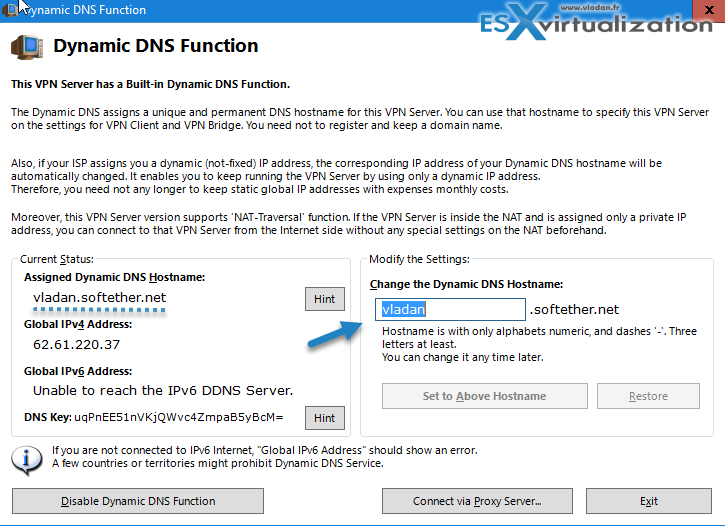Image resolution: width=725 pixels, height=526 pixels.
Task: Select the IPv4 address 62.61.220.37
Action: (76, 345)
